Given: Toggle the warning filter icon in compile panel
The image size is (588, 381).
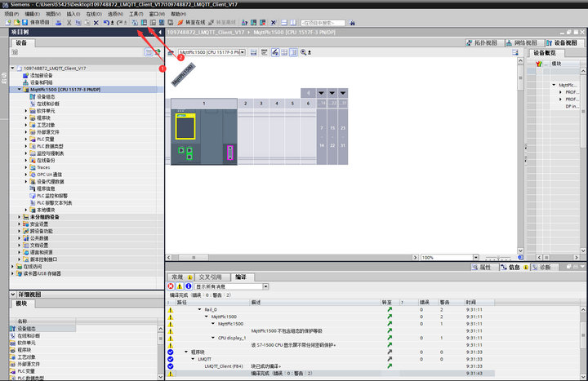Looking at the screenshot, I should [x=179, y=286].
